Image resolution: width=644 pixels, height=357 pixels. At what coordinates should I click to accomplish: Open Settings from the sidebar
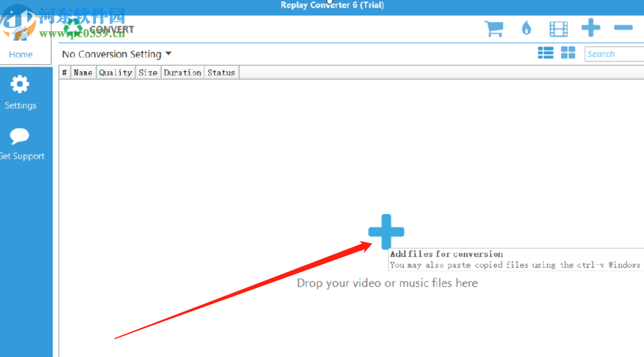pos(20,93)
